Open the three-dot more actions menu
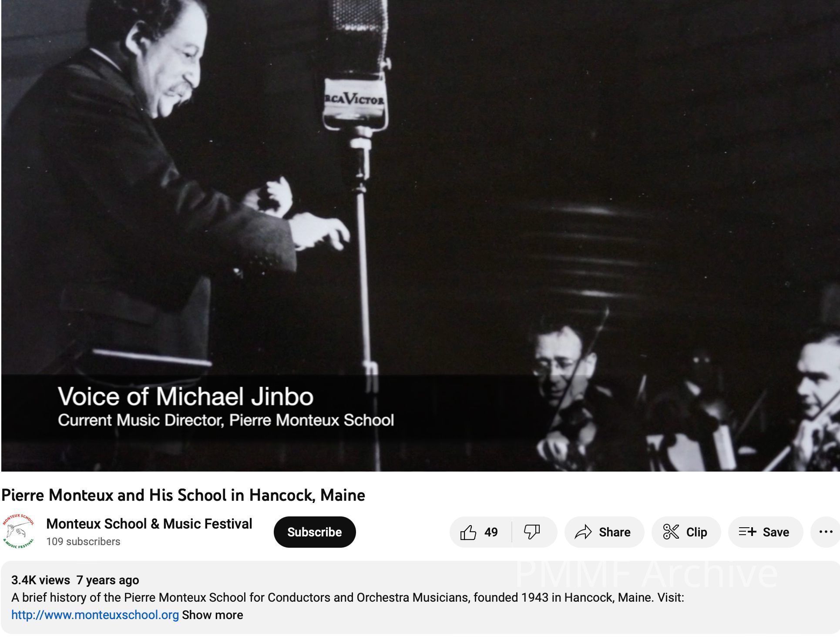The image size is (840, 643). tap(826, 532)
